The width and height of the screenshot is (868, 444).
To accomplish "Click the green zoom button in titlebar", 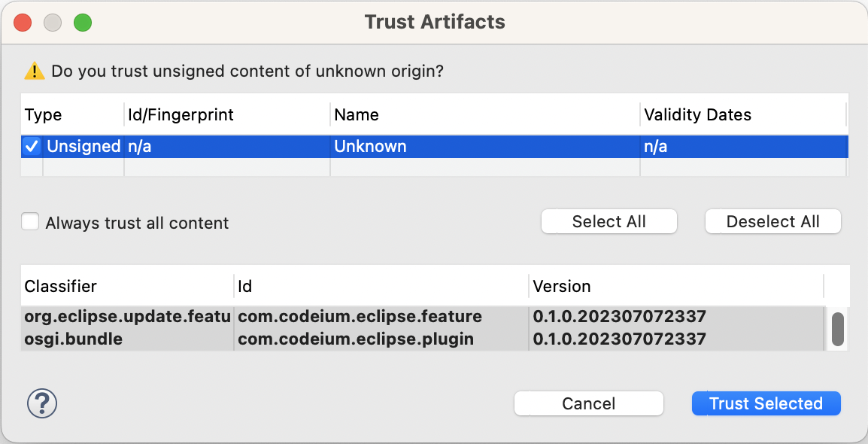I will (83, 22).
